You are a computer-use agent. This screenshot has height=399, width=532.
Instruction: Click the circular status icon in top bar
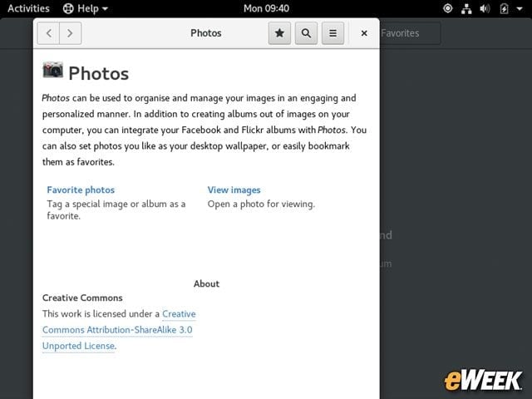click(x=448, y=8)
